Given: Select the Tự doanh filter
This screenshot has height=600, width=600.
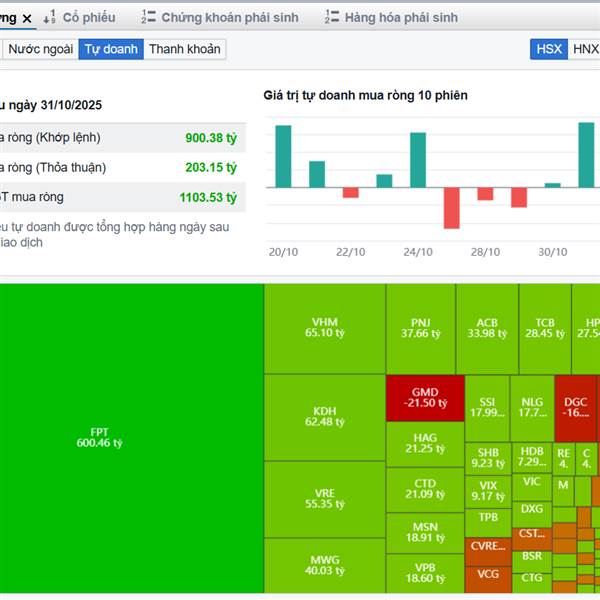Looking at the screenshot, I should coord(111,49).
